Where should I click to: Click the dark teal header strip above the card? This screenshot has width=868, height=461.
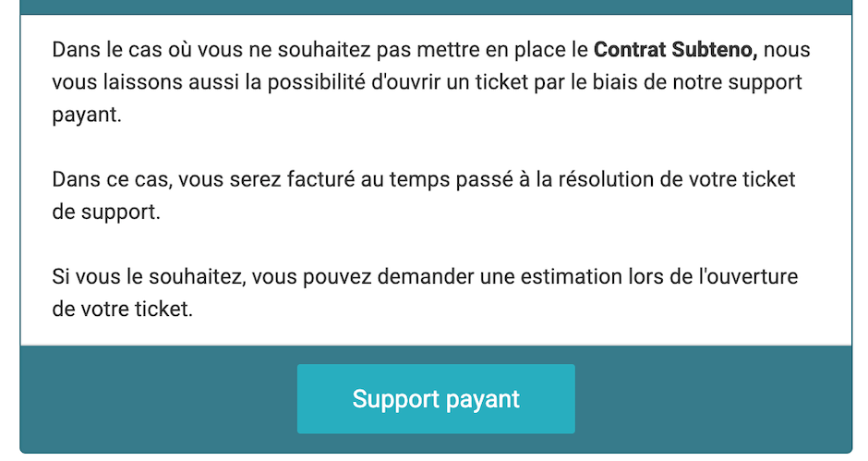pos(436,6)
